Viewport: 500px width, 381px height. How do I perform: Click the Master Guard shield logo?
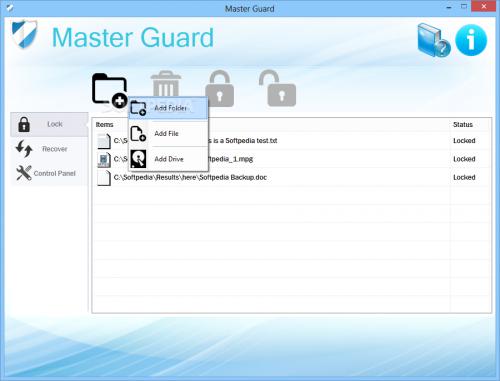pyautogui.click(x=24, y=34)
